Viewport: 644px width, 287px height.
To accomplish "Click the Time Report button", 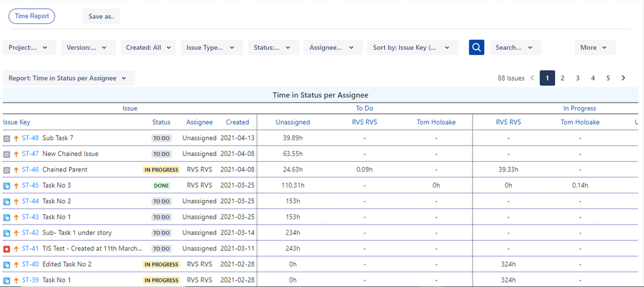I will click(32, 16).
